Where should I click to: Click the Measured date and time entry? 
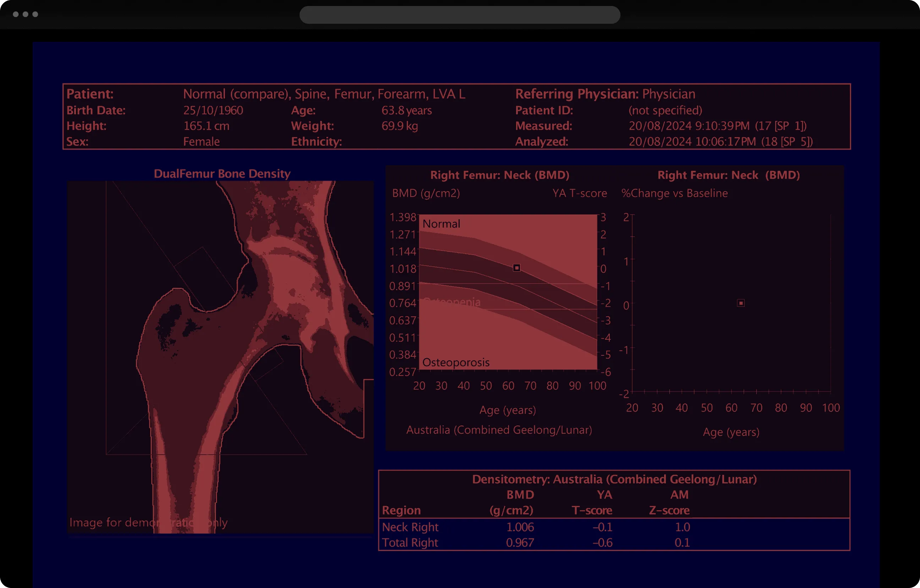pyautogui.click(x=718, y=126)
